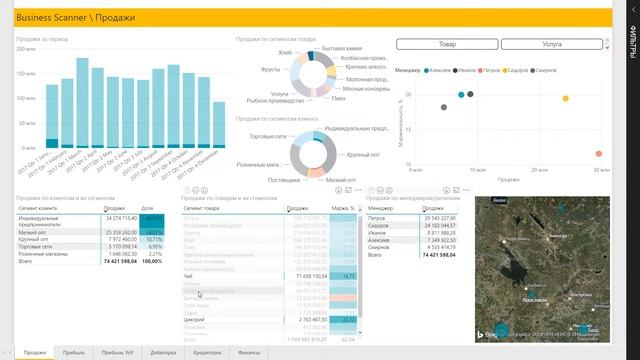Screen dimensions: 640x360
Task: Select the Индивидуальные предприниматели row
Action: [91, 221]
